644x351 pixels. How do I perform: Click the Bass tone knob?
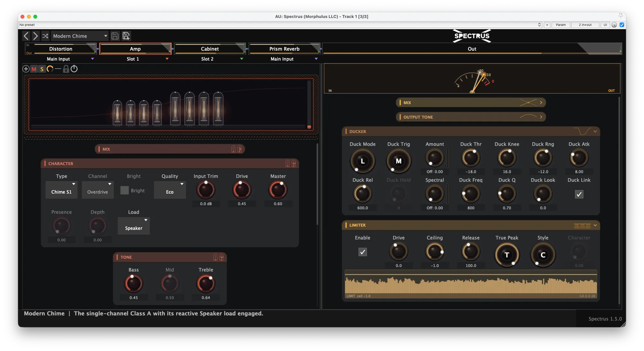pos(133,284)
